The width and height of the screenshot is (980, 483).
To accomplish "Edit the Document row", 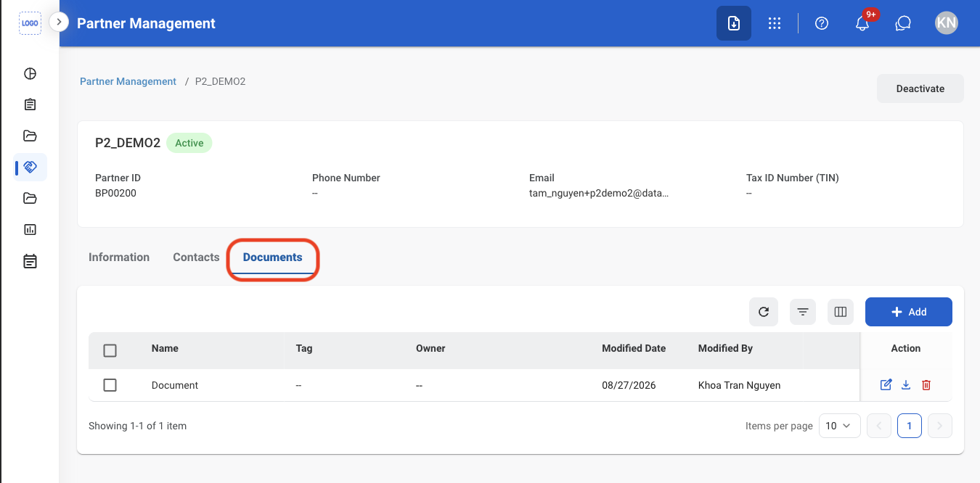I will pos(886,385).
